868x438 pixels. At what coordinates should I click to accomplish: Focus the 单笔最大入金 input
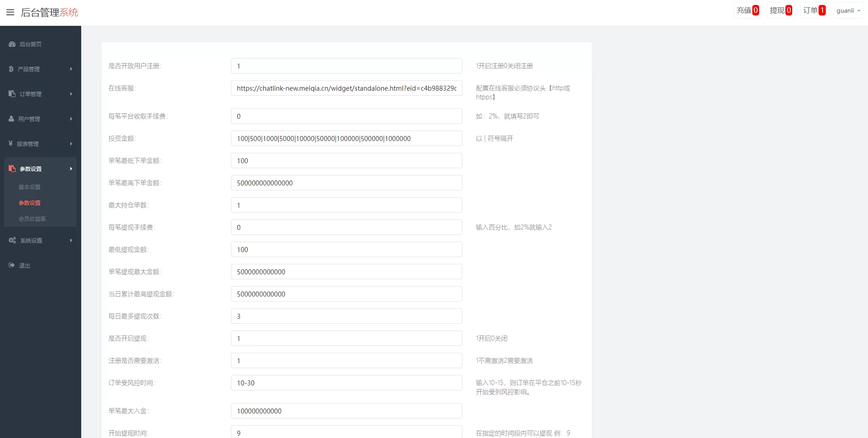[346, 411]
